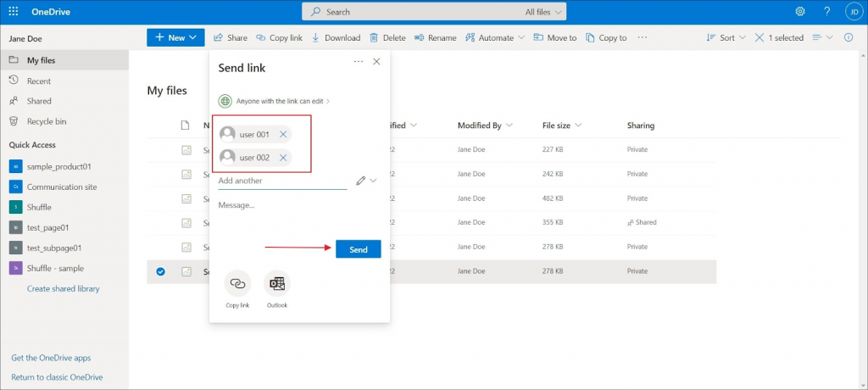Open the edit permission pencil dropdown
Image resolution: width=868 pixels, height=390 pixels.
pyautogui.click(x=366, y=181)
